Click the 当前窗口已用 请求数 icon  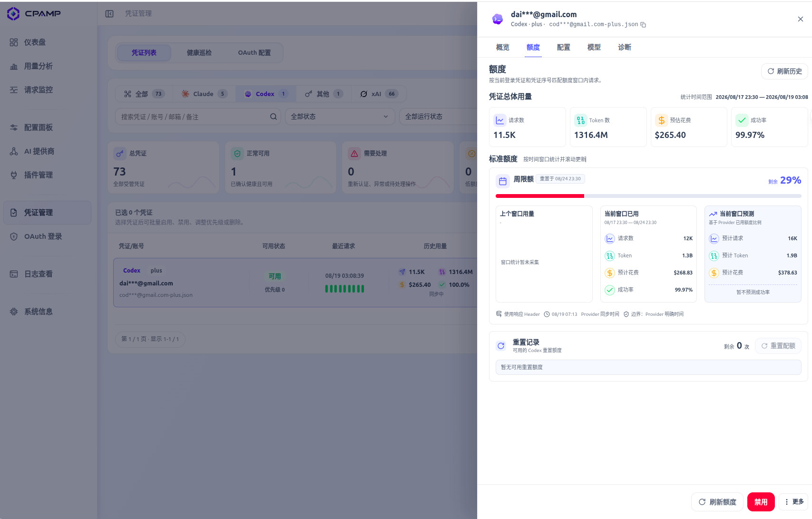click(610, 239)
